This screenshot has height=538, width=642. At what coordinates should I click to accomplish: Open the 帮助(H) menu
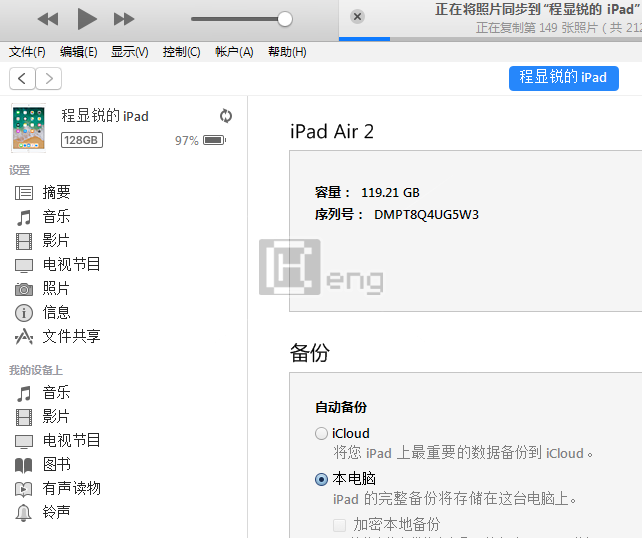tap(287, 52)
